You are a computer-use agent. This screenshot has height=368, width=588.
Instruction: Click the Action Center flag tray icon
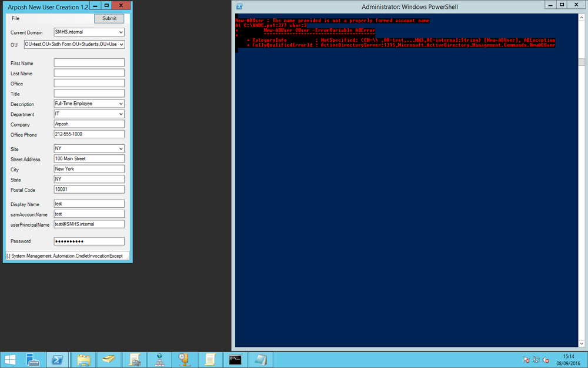point(526,360)
